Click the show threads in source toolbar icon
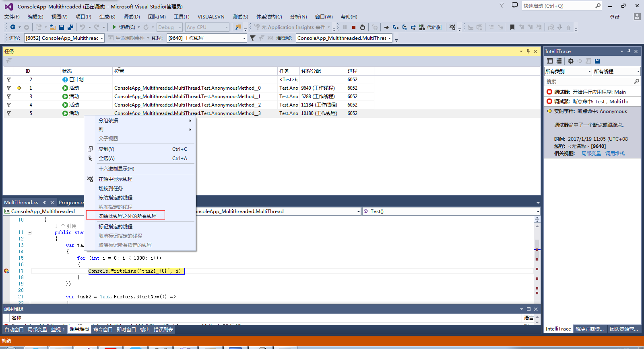The width and height of the screenshot is (644, 349). coord(453,27)
